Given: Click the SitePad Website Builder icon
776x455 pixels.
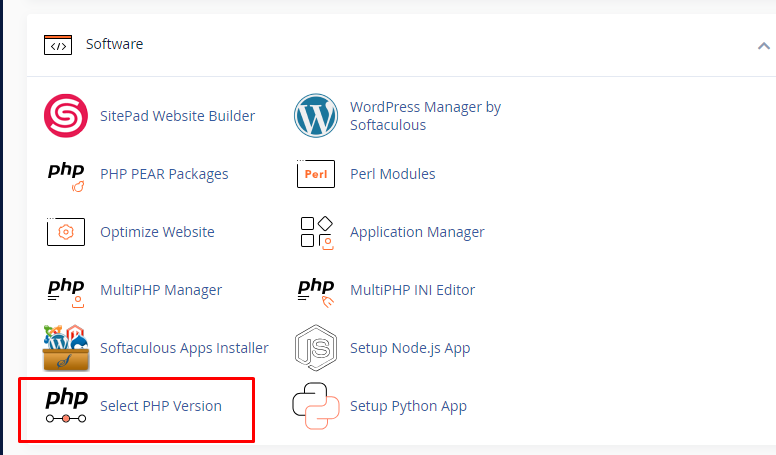Looking at the screenshot, I should click(x=66, y=115).
